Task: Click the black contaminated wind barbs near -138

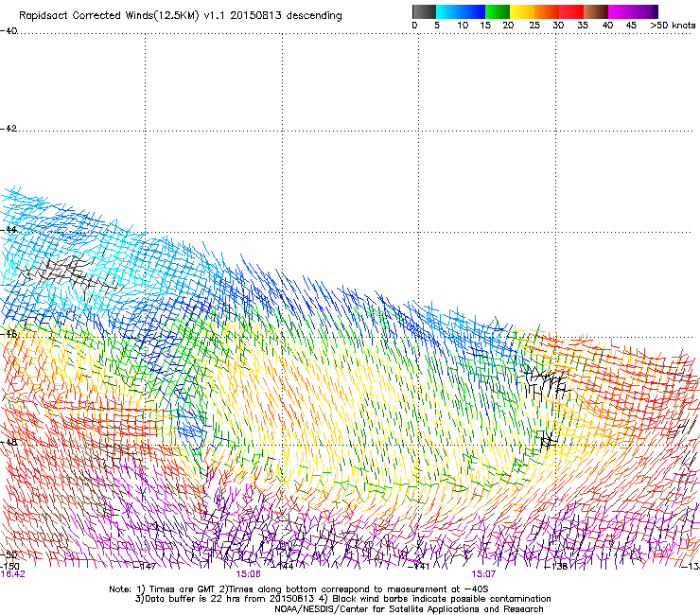Action: coord(547,384)
